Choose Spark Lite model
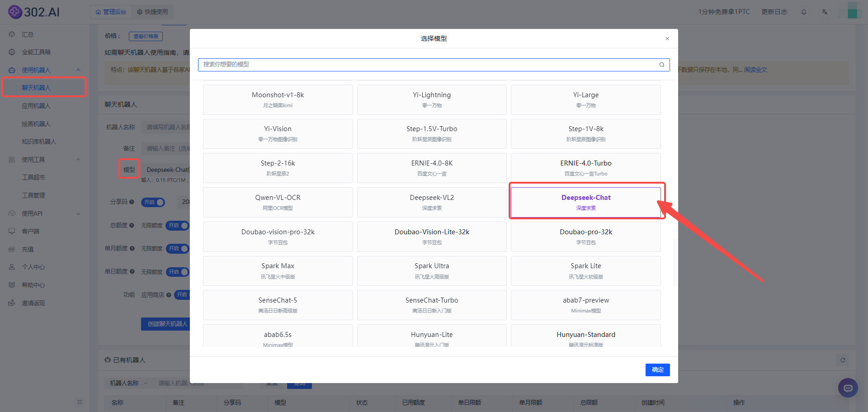 [586, 271]
